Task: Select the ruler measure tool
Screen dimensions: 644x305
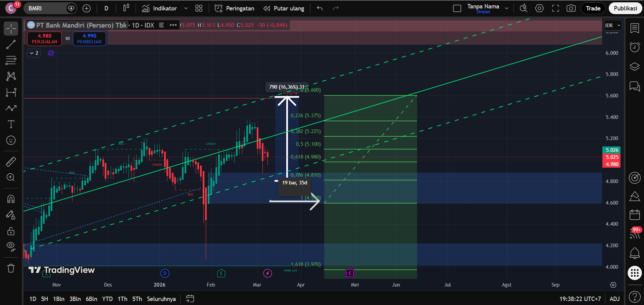Action: pos(11,162)
